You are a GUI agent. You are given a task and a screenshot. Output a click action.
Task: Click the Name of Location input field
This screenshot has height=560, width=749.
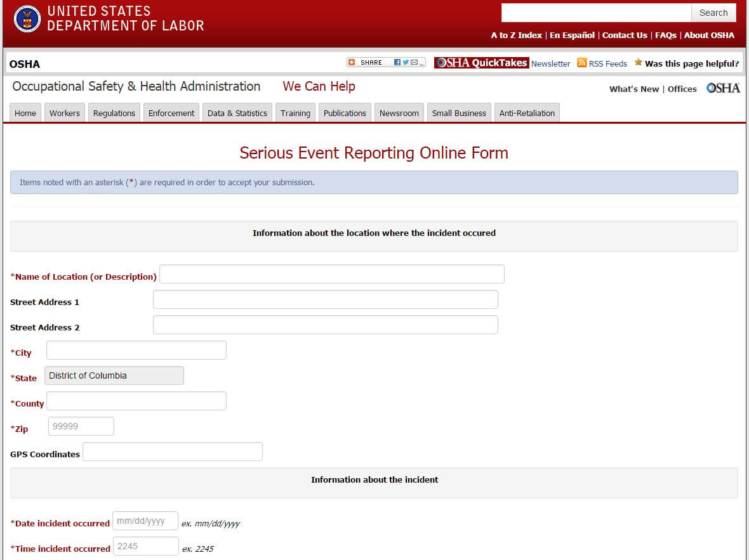coord(332,274)
